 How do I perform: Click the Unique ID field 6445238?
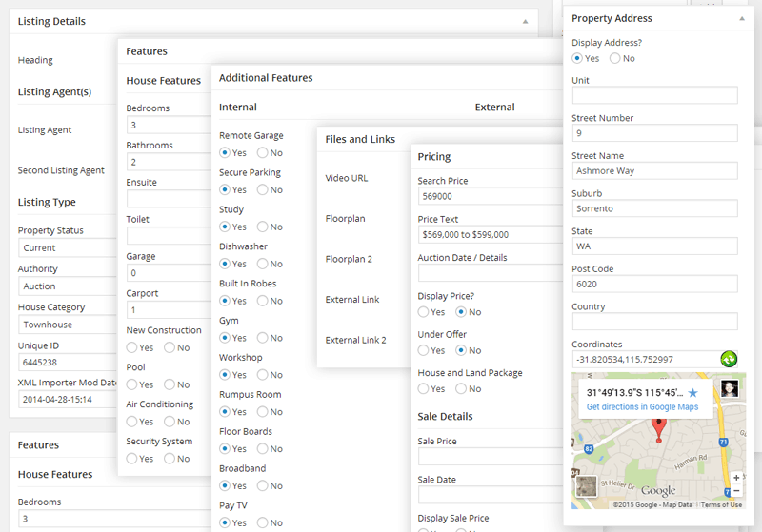(x=68, y=362)
